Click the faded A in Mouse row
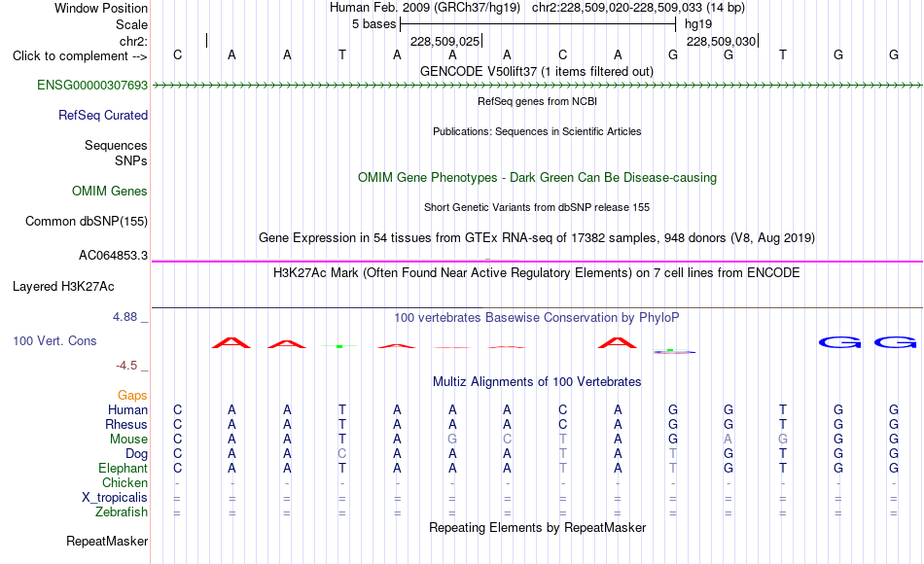 tap(729, 440)
